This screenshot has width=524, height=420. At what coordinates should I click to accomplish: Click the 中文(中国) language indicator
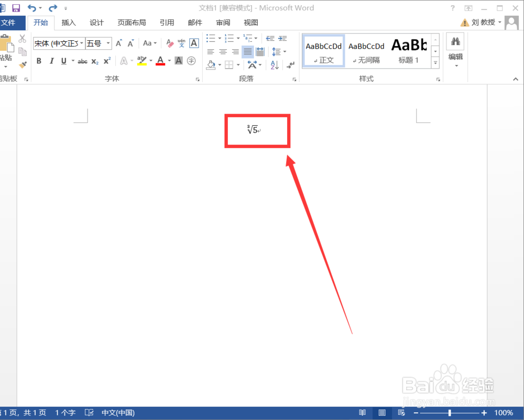pyautogui.click(x=118, y=413)
